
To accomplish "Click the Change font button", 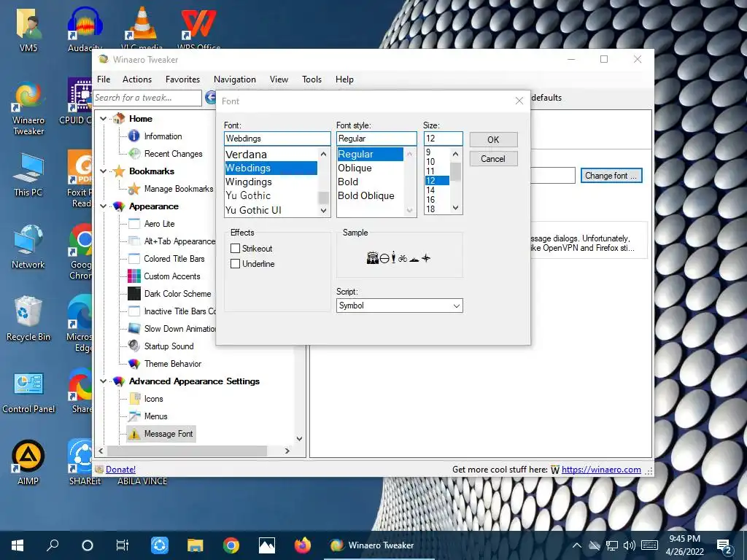I will (611, 176).
